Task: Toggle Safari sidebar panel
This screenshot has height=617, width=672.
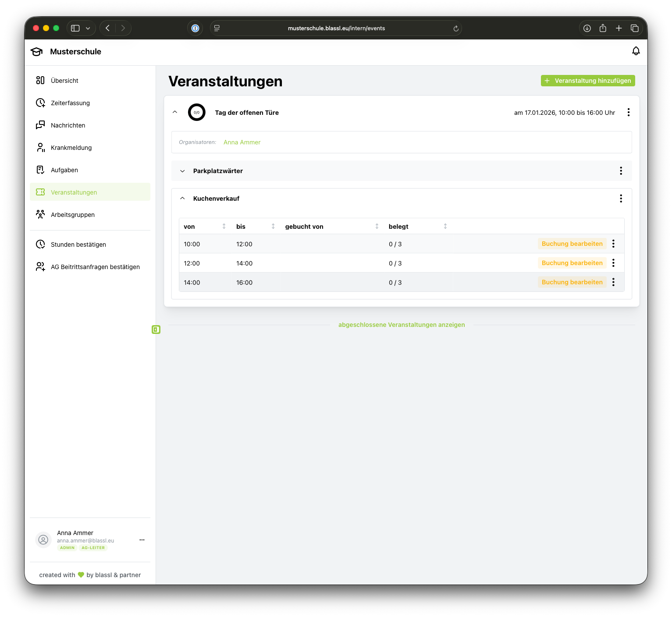Action: pos(75,28)
